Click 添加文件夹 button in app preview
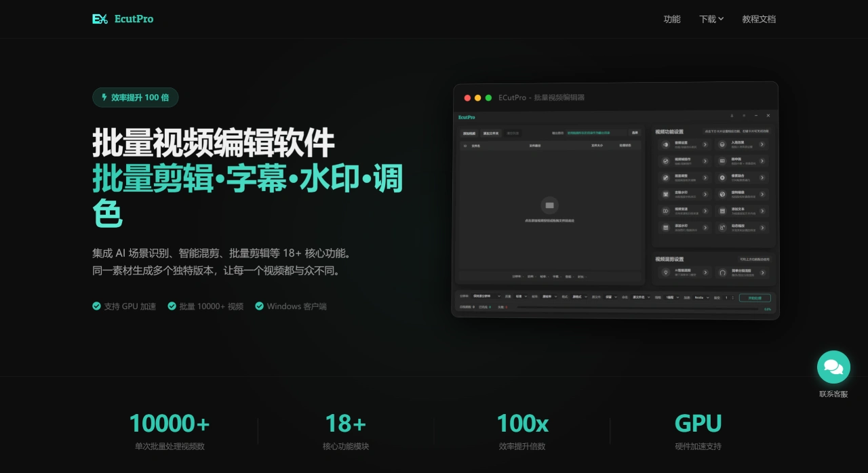 491,133
